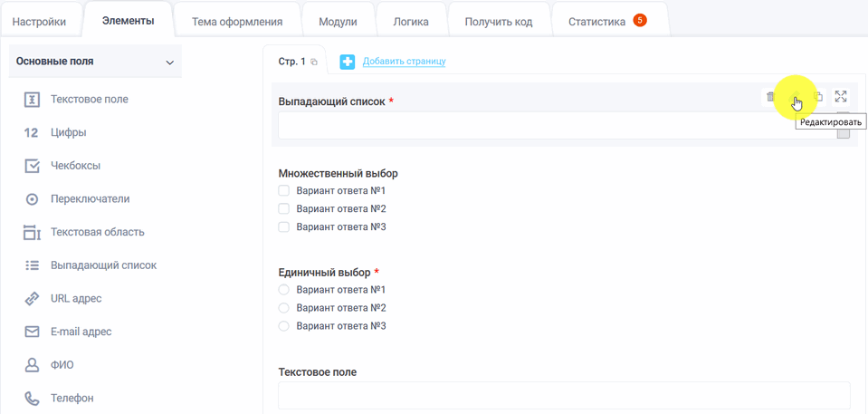Click the Единичный выбор field label
Viewport: 868px width, 414px height.
(x=324, y=273)
